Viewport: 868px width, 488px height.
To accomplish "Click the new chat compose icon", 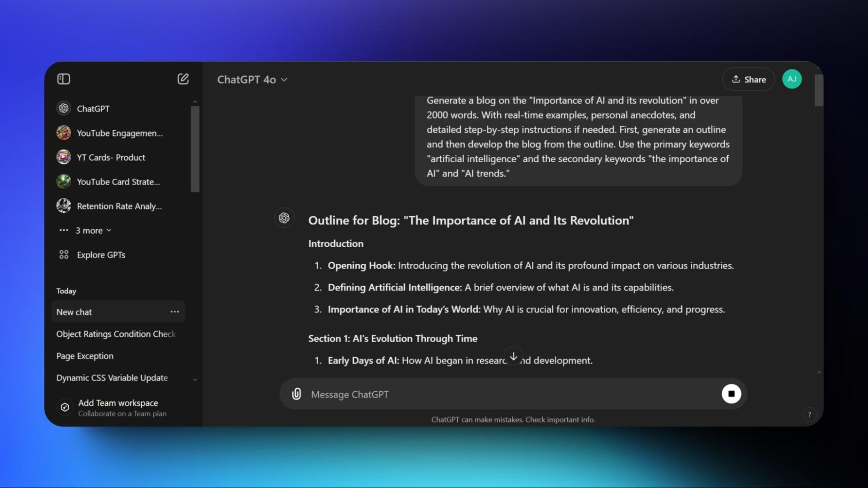I will tap(183, 79).
